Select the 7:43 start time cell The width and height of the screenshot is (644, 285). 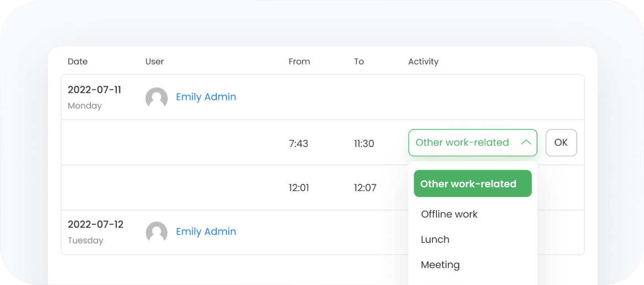click(299, 144)
